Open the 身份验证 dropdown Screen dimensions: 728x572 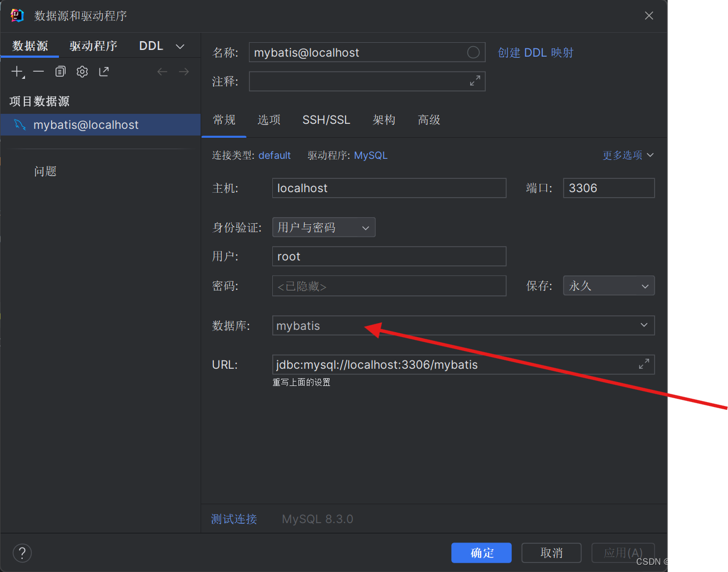324,227
